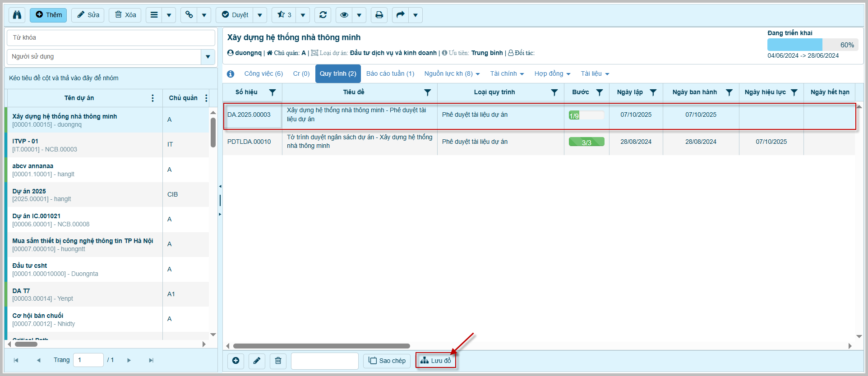This screenshot has height=376, width=868.
Task: Expand the Người sử dụng dropdown
Action: [x=208, y=57]
